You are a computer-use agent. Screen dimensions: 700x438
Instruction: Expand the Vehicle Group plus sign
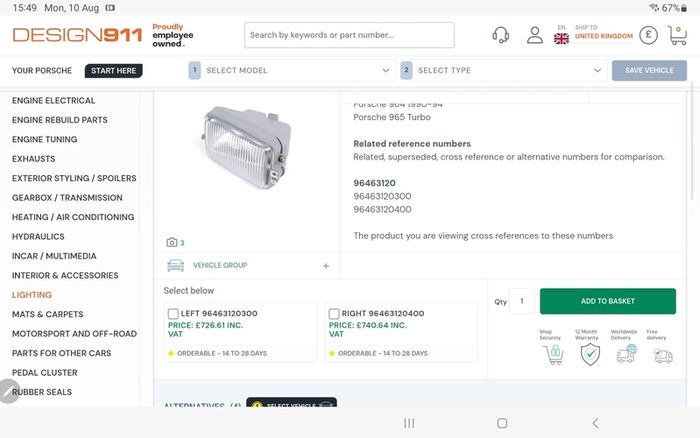(x=326, y=266)
